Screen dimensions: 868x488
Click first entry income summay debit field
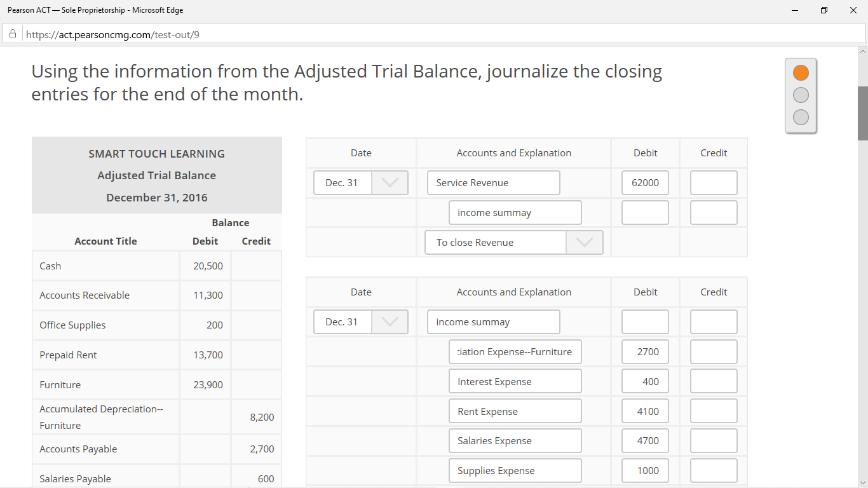click(x=645, y=212)
